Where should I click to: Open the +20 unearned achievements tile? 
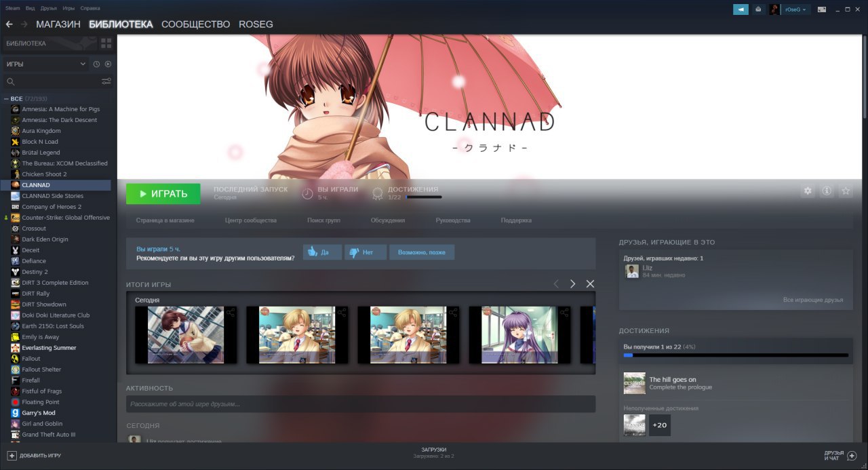coord(660,425)
